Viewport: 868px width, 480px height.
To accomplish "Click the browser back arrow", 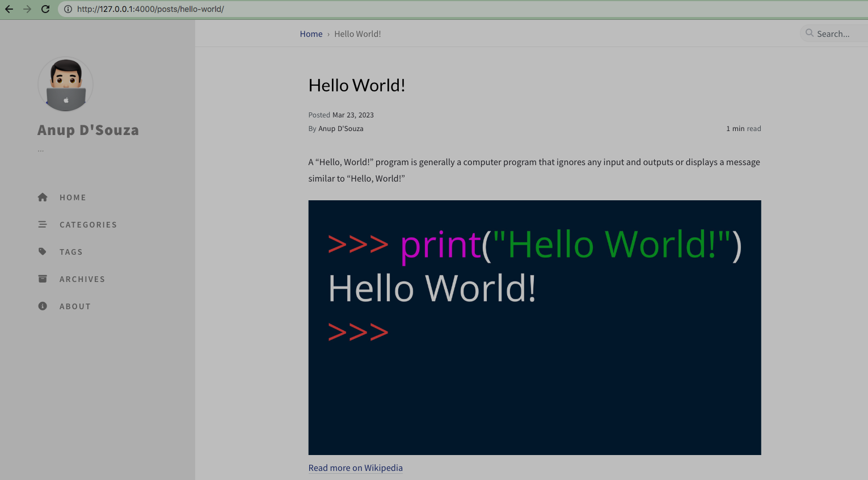I will 9,9.
